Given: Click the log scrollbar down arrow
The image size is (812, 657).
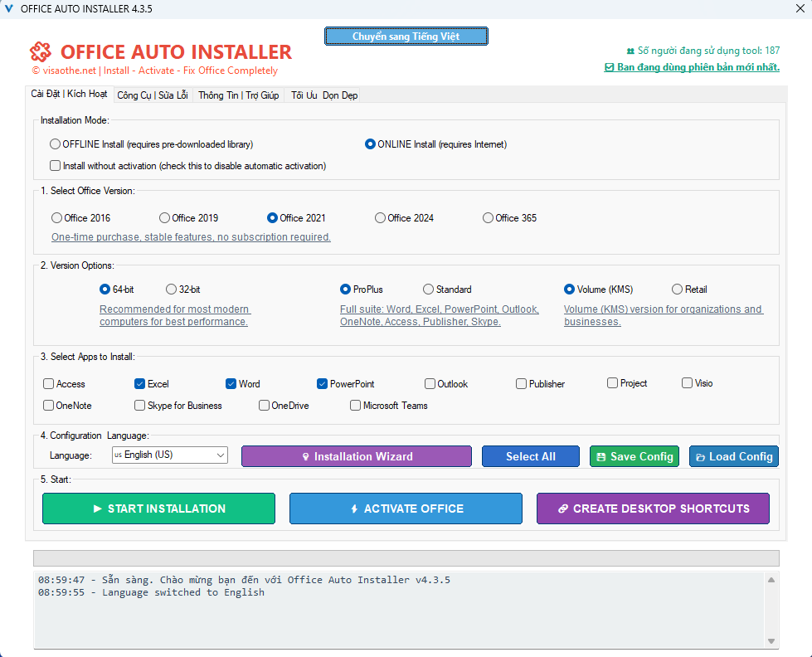Looking at the screenshot, I should pos(771,641).
